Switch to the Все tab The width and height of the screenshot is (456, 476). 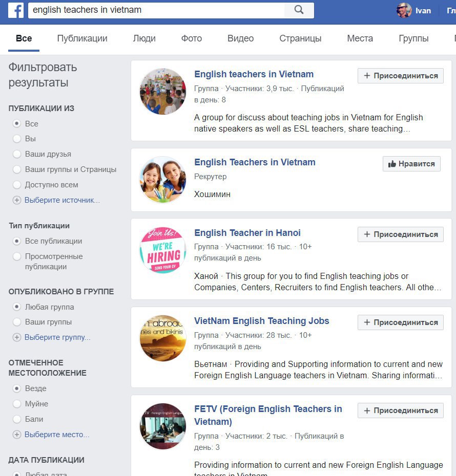coord(24,38)
